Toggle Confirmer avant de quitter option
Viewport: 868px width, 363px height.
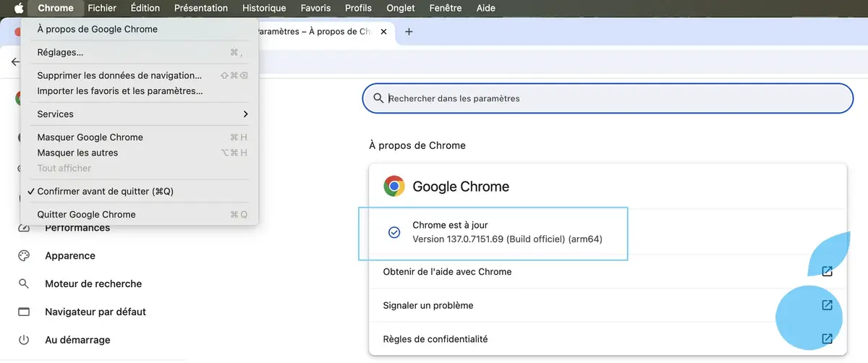tap(140, 192)
